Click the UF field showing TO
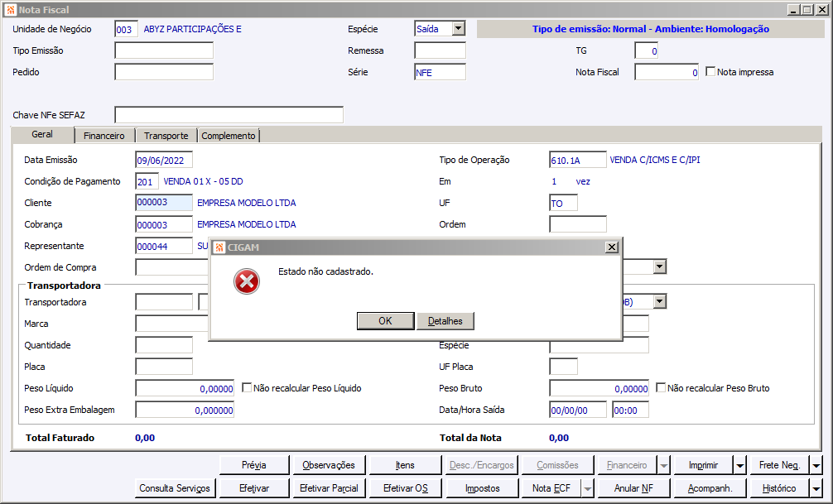The height and width of the screenshot is (504, 833). (564, 203)
